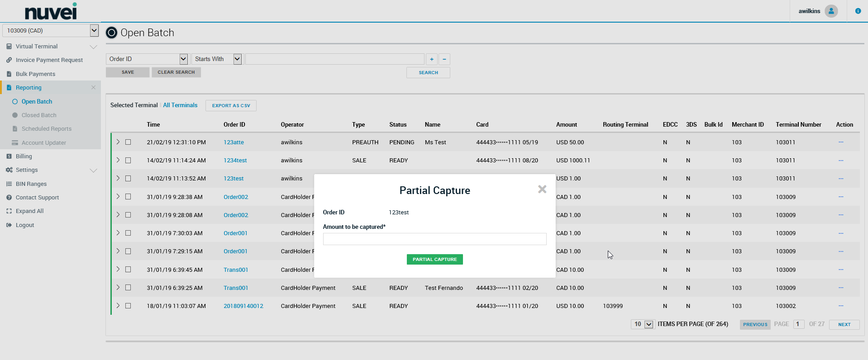Collapse Reporting section with X icon
The width and height of the screenshot is (868, 360).
[93, 87]
